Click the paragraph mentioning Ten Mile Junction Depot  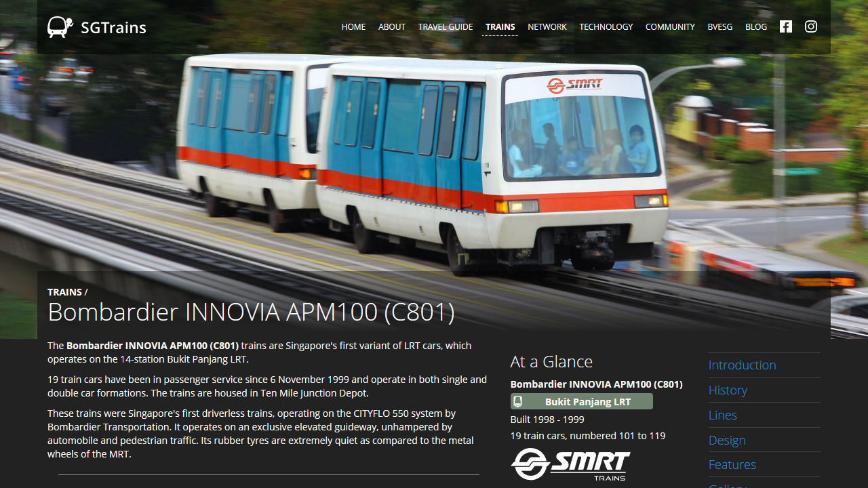click(x=267, y=386)
